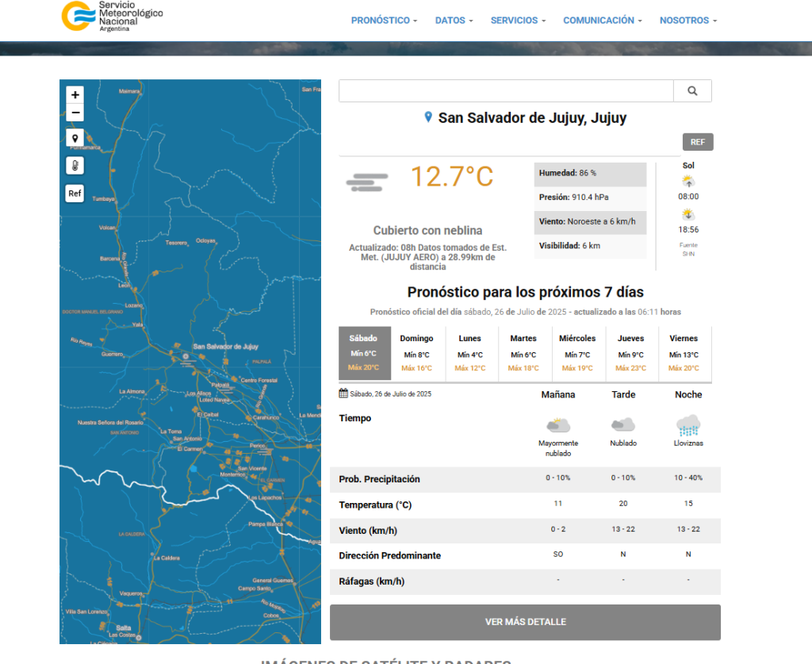The width and height of the screenshot is (812, 664).
Task: Open the Servicios dropdown menu
Action: click(518, 21)
